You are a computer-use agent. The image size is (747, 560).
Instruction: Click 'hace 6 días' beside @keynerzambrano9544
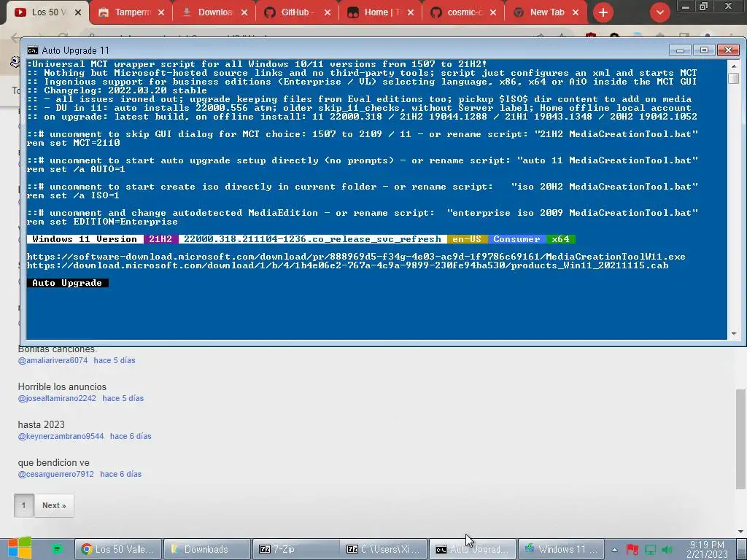(x=131, y=436)
